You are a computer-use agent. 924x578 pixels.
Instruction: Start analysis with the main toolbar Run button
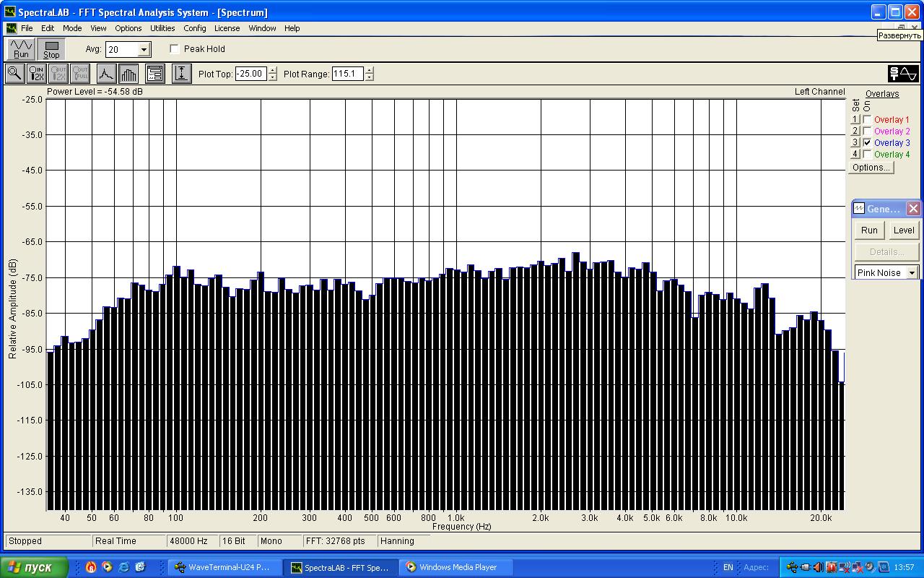coord(21,49)
